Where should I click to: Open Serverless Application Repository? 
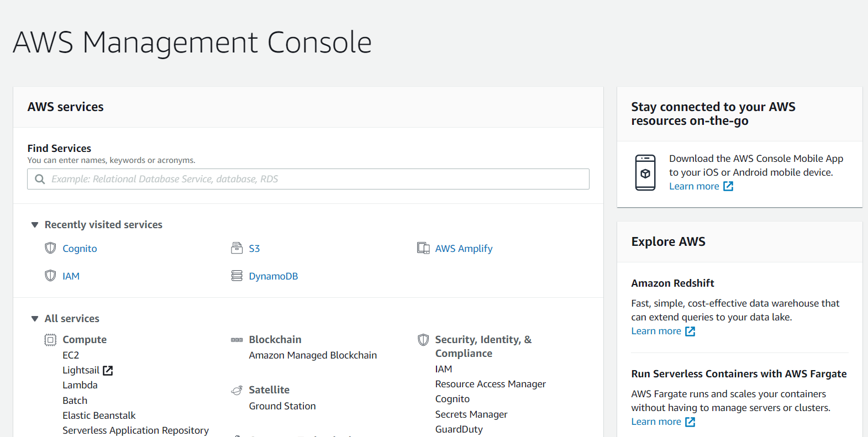135,430
